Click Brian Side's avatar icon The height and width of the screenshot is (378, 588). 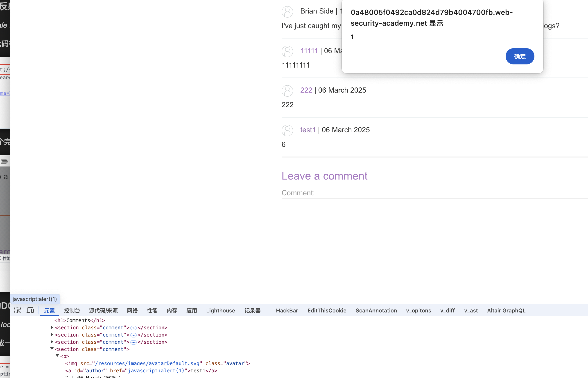click(287, 12)
